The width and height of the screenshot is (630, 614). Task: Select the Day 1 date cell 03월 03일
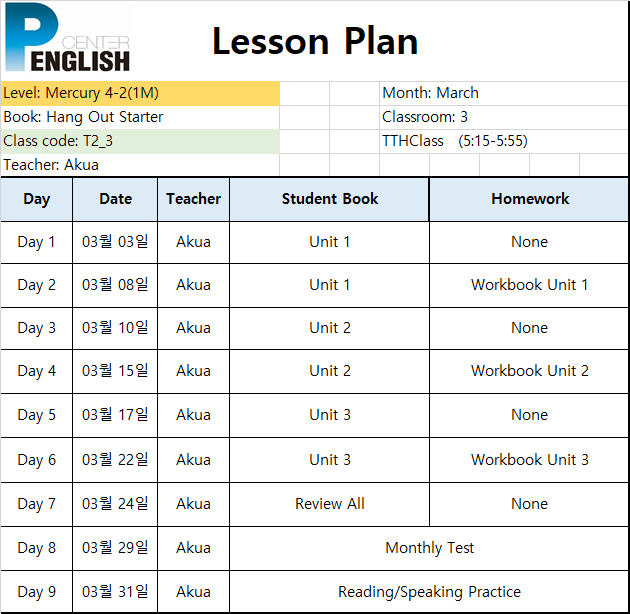pos(115,242)
